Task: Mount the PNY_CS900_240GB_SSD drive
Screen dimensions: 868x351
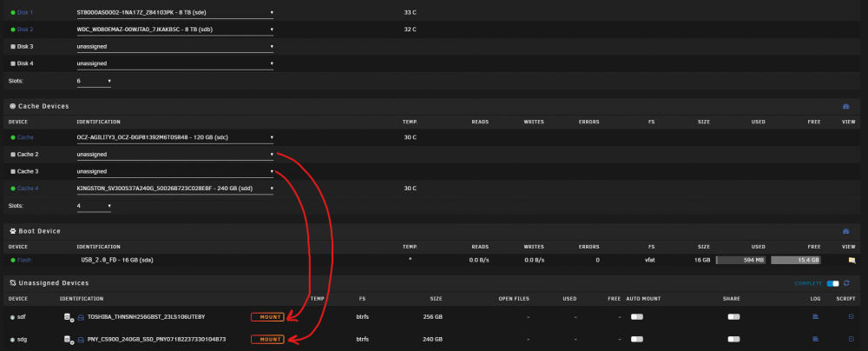Action: (267, 340)
